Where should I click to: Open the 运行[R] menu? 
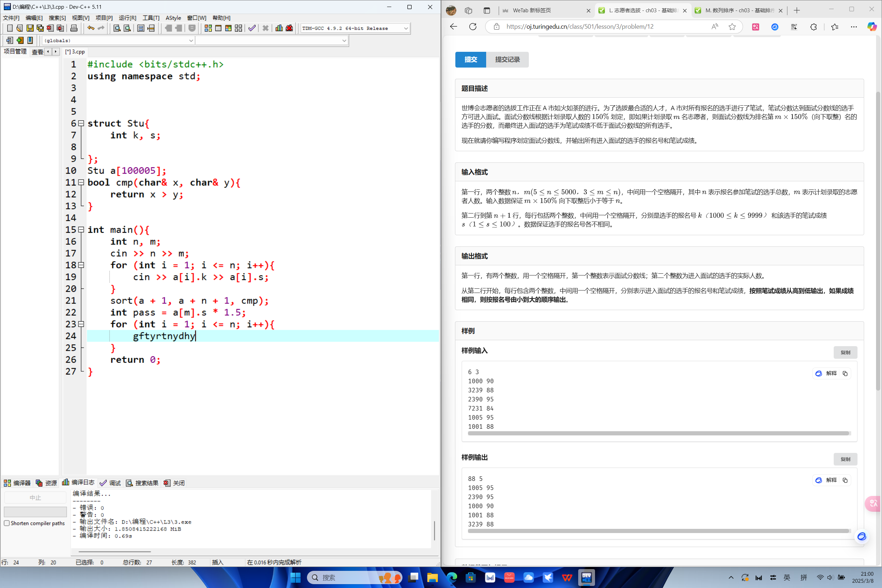pyautogui.click(x=127, y=17)
